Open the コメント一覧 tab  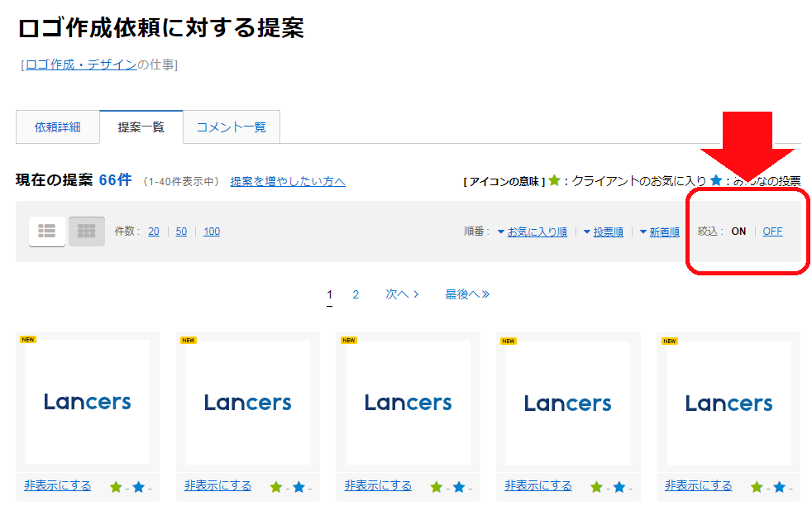pyautogui.click(x=231, y=127)
